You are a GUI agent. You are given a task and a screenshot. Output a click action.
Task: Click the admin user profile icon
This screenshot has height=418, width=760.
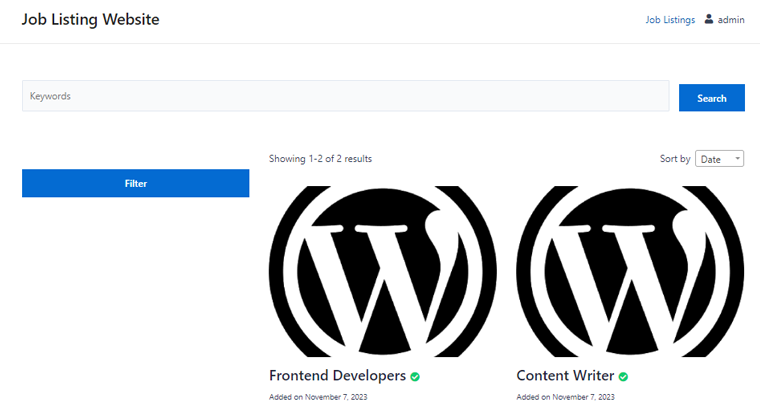(709, 19)
